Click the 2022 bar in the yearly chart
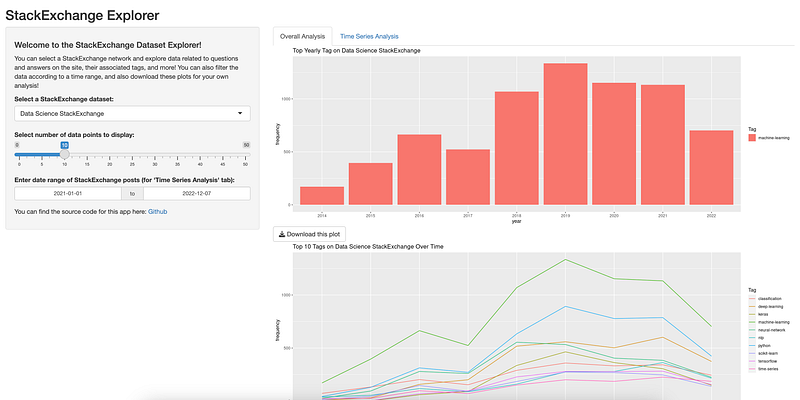This screenshot has height=400, width=800. pyautogui.click(x=711, y=167)
